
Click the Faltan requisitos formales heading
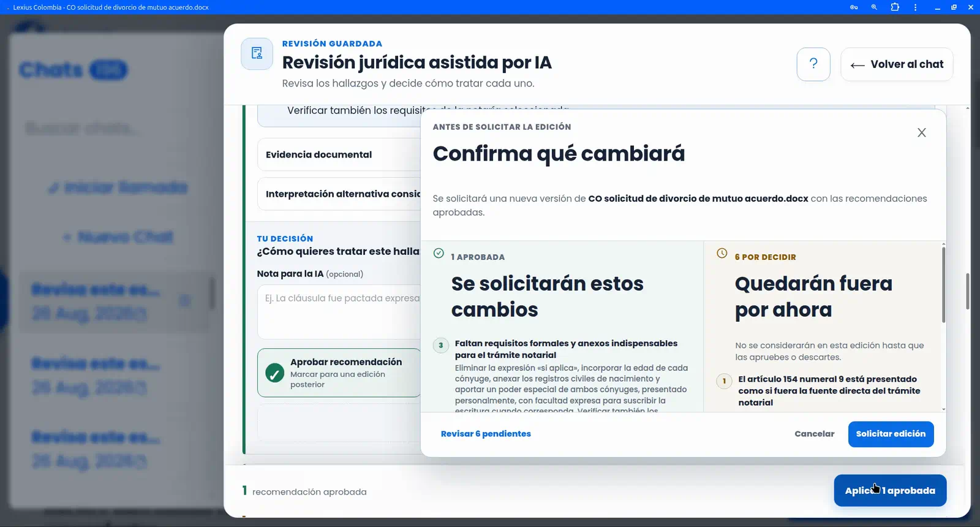pyautogui.click(x=566, y=349)
